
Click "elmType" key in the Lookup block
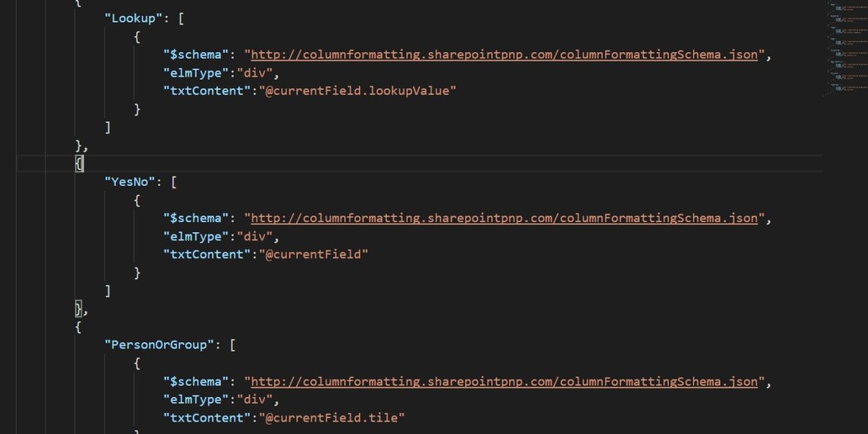coord(195,73)
